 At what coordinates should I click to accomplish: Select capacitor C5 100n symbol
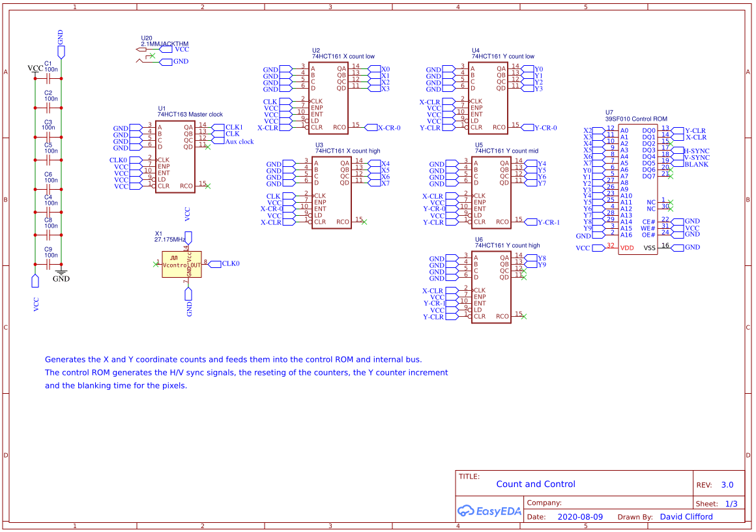tap(48, 160)
